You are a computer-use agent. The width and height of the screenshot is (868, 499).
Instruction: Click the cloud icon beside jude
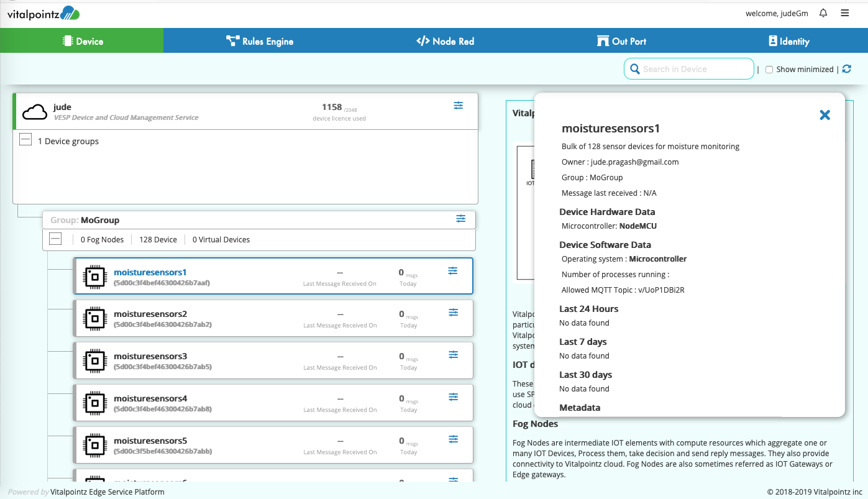point(35,112)
